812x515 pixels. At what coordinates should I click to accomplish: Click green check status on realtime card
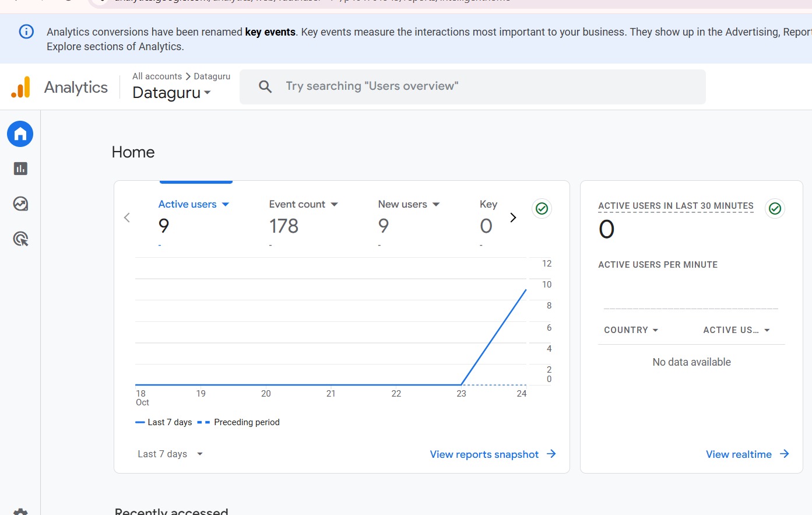775,208
